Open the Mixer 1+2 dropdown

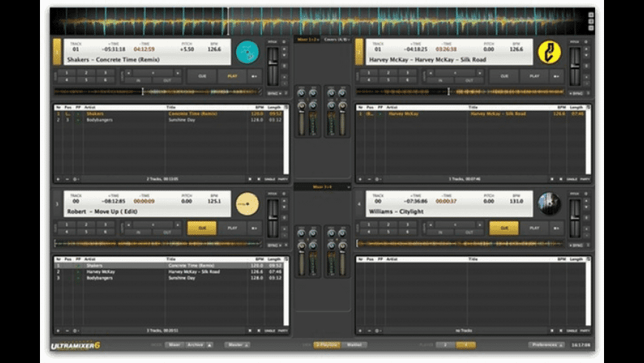306,39
